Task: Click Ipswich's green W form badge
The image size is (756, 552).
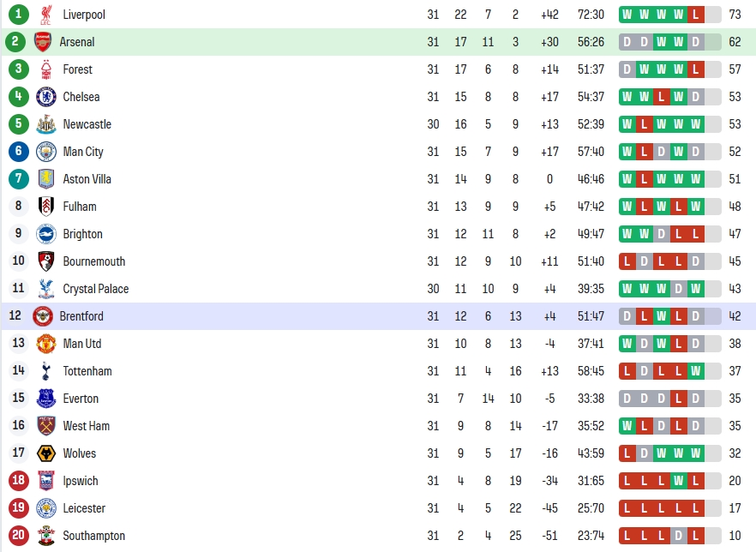Action: (x=678, y=481)
